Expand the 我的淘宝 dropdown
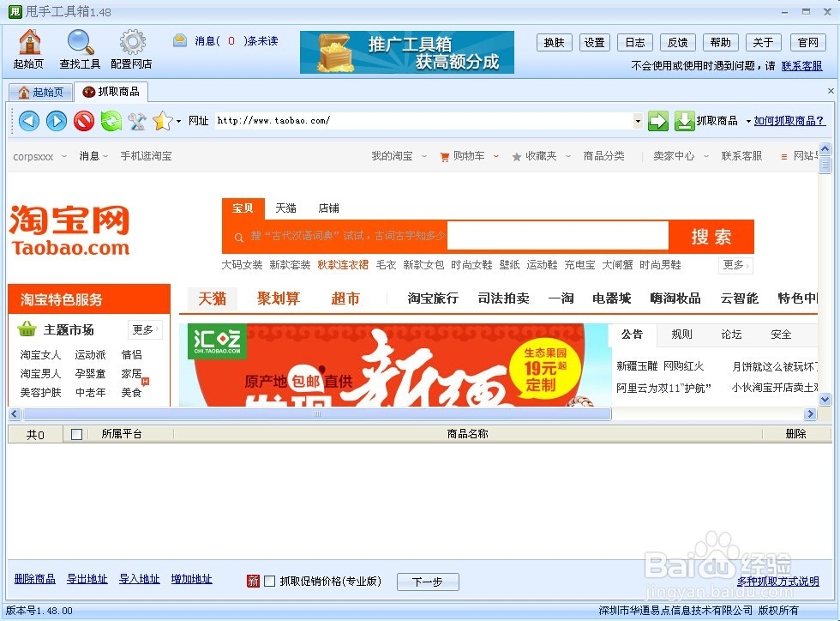The image size is (840, 621). 424,156
